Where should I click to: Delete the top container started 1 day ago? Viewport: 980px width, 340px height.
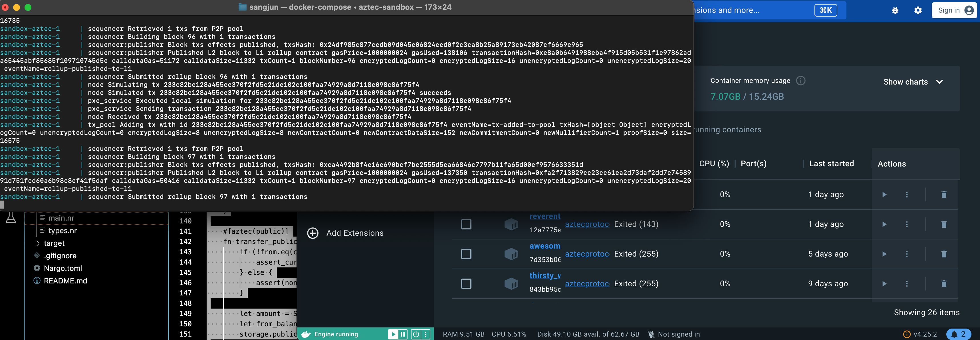(x=943, y=195)
